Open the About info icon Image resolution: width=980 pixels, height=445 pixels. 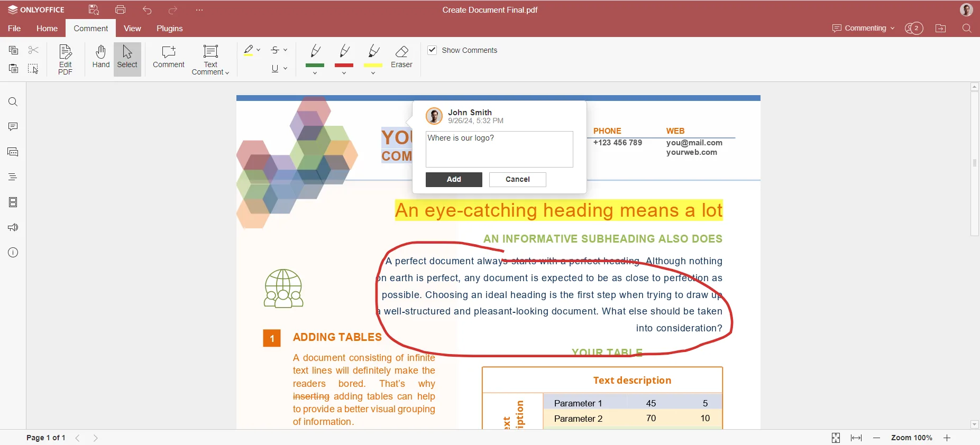click(x=13, y=253)
